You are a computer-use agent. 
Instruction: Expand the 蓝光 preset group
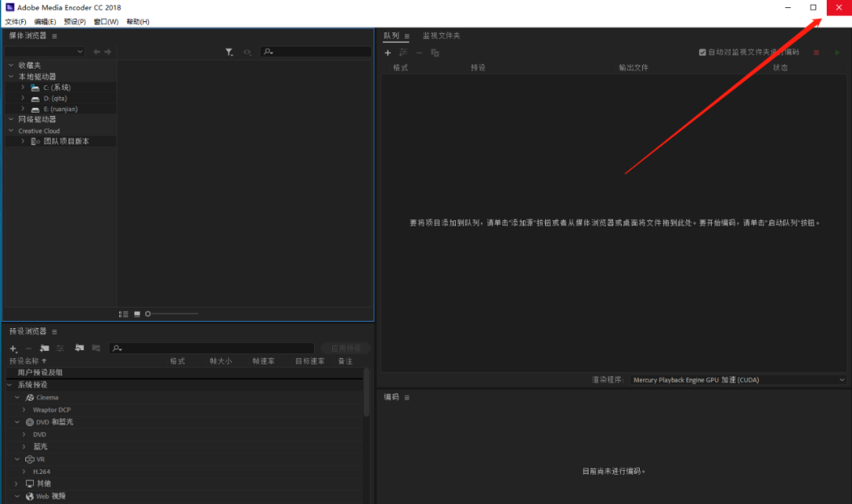pyautogui.click(x=24, y=446)
